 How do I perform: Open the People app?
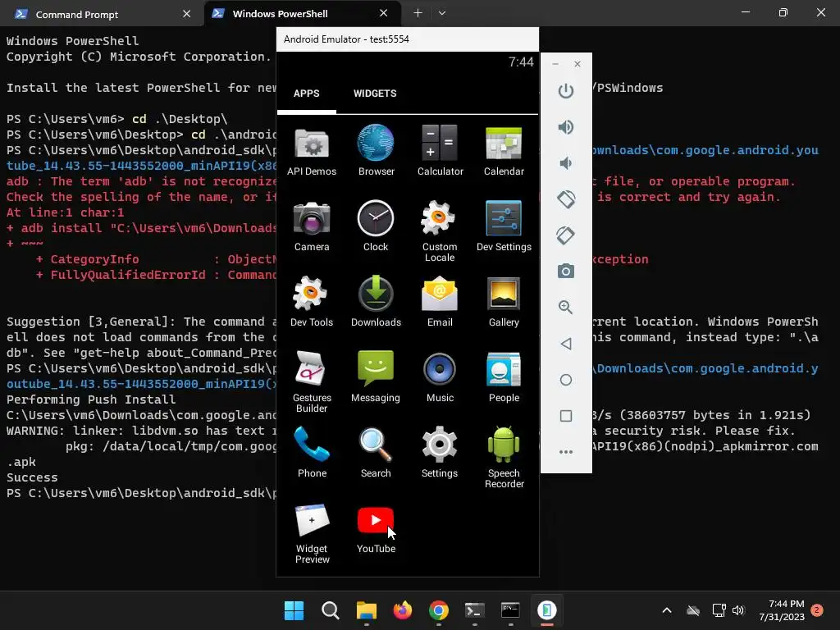[504, 377]
